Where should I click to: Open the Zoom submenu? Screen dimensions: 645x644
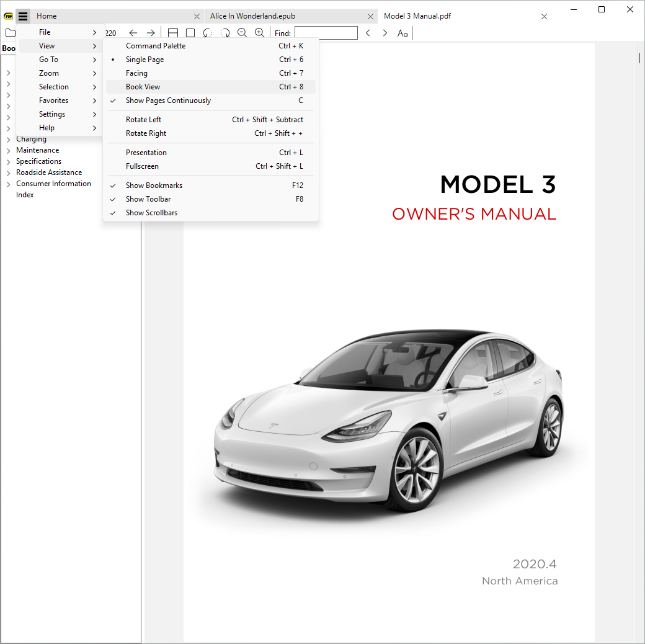point(60,73)
